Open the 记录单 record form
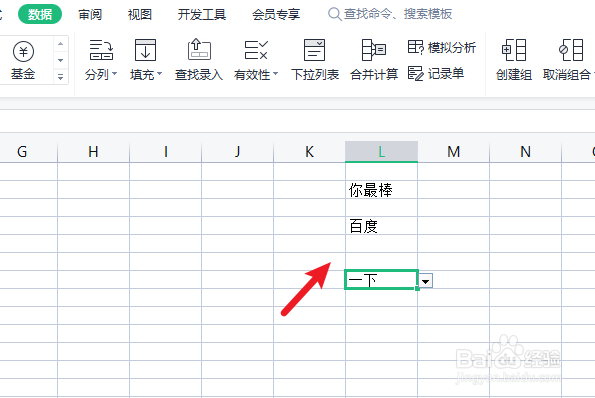 click(436, 73)
